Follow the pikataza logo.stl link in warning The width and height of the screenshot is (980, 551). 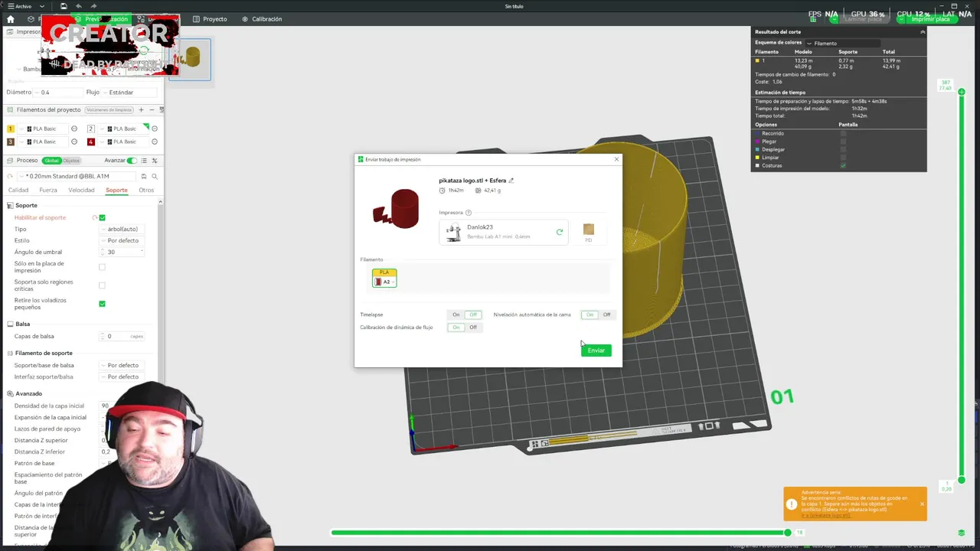[x=825, y=516]
